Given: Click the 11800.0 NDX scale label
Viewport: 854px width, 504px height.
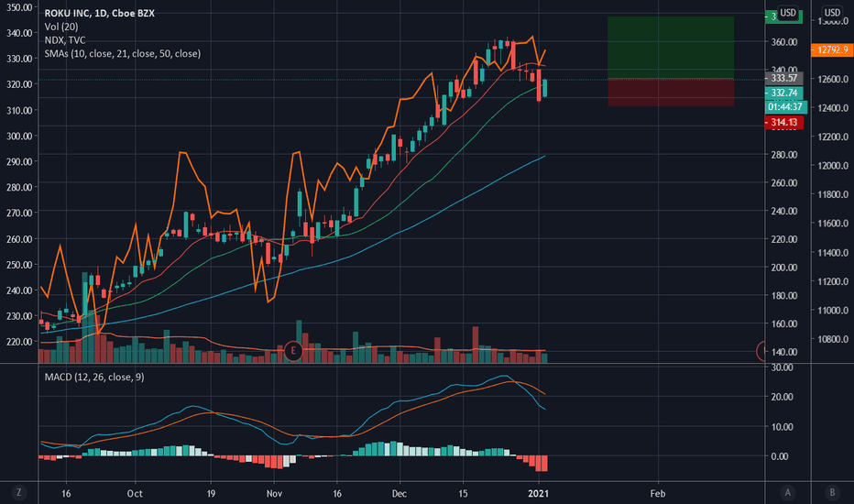Looking at the screenshot, I should 833,194.
